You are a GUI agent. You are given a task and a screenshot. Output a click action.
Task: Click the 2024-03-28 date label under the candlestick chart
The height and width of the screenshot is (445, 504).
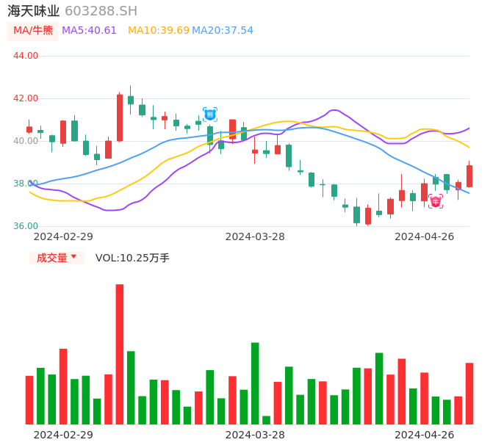click(x=255, y=236)
